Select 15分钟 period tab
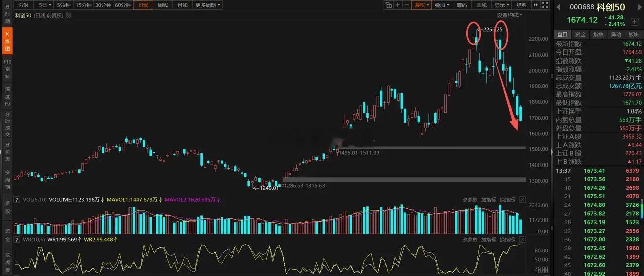Viewport: 644px width, 276px height. (83, 5)
